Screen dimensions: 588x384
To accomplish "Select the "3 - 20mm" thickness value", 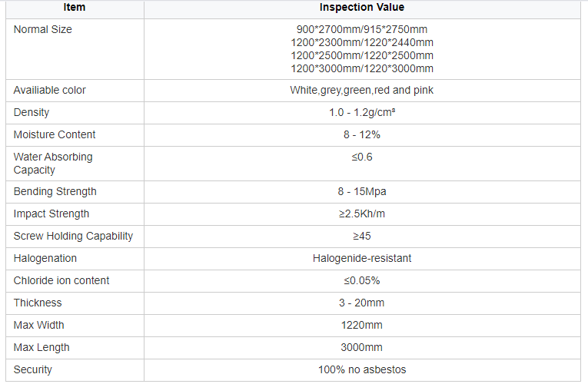I will pos(362,303).
